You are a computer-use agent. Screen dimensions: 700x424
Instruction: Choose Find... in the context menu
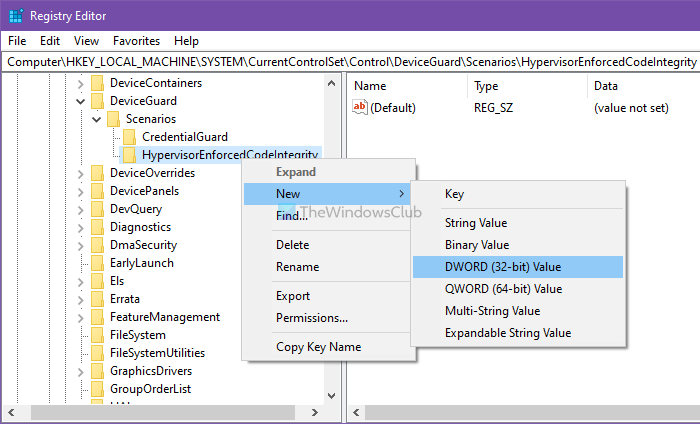(x=327, y=216)
